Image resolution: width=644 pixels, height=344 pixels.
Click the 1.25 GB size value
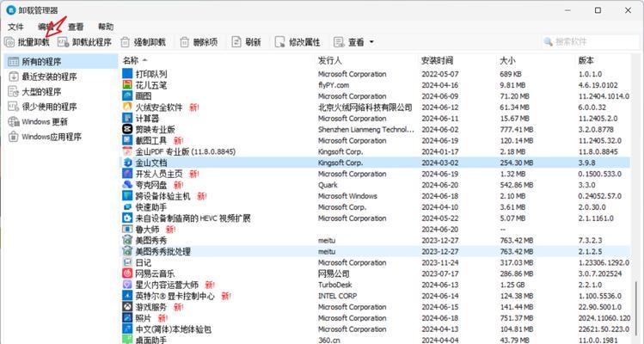pos(512,285)
